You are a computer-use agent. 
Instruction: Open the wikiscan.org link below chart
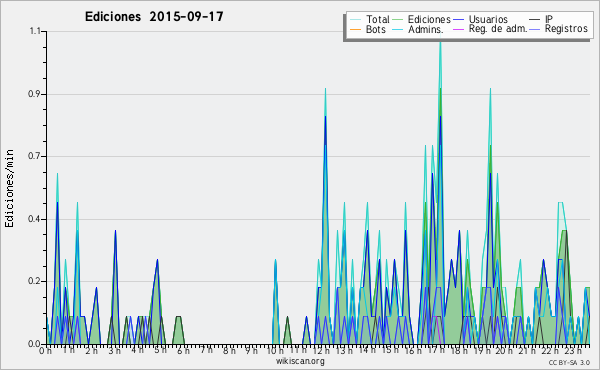tap(300, 361)
